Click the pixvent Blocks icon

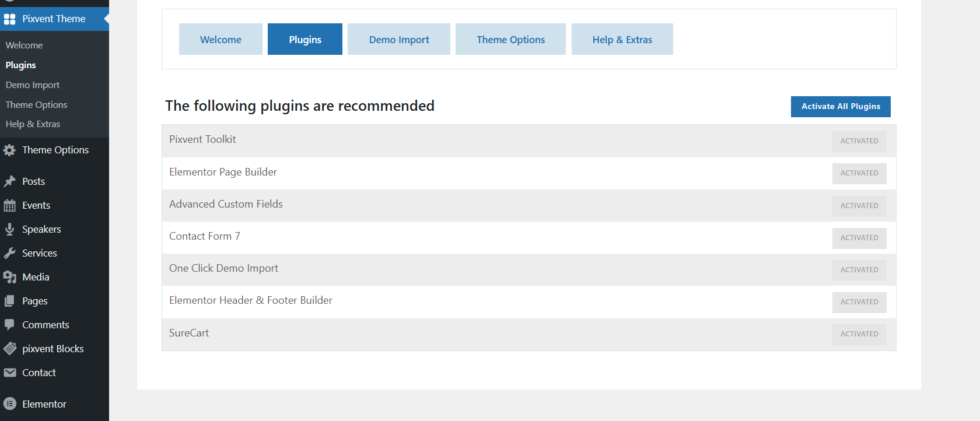pos(10,349)
